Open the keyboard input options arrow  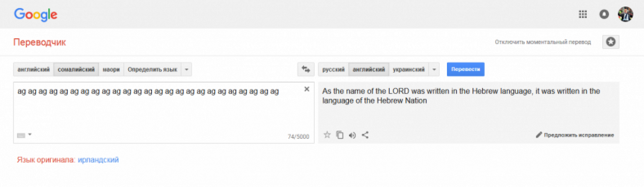30,135
